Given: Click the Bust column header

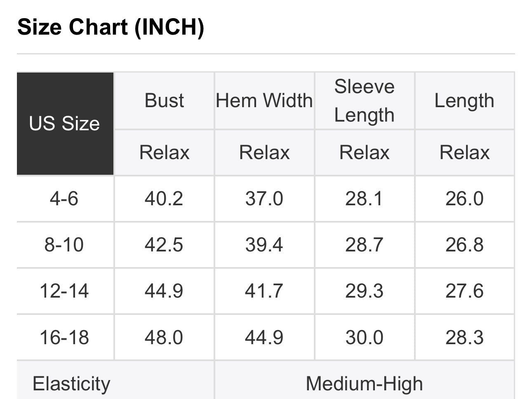Looking at the screenshot, I should point(164,101).
